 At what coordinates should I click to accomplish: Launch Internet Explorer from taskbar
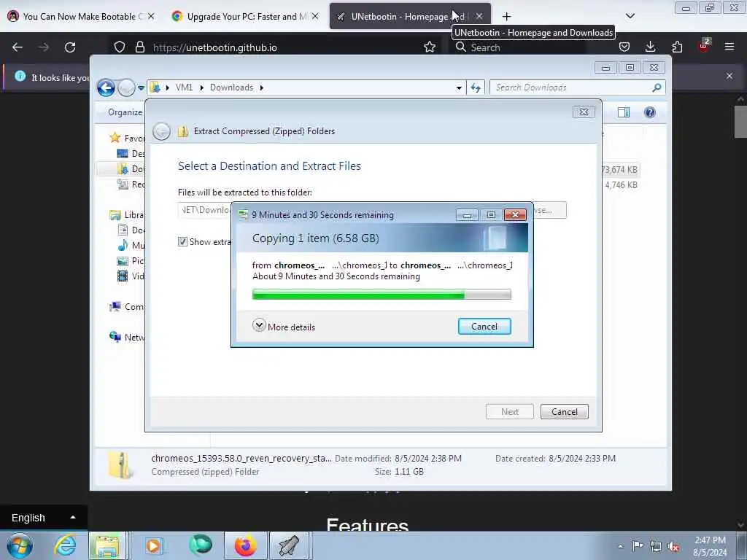point(65,545)
